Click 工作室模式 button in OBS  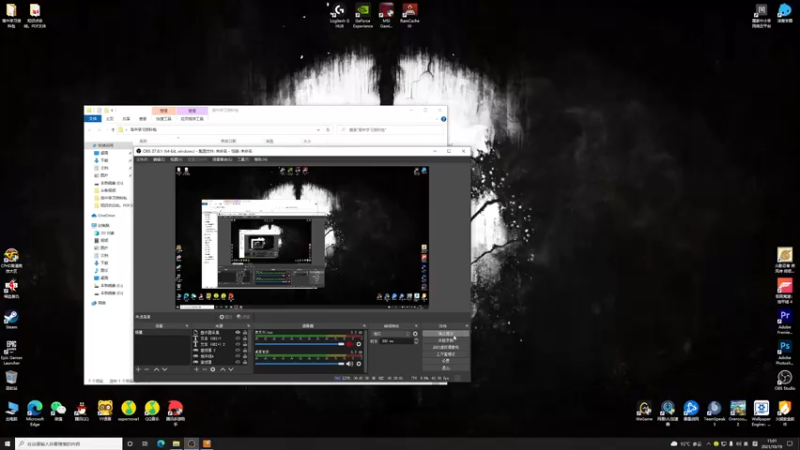[445, 354]
